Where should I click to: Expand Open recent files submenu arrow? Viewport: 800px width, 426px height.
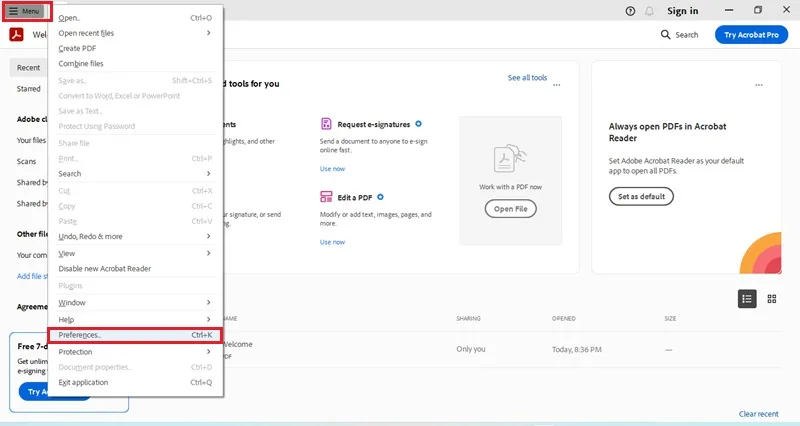[208, 33]
